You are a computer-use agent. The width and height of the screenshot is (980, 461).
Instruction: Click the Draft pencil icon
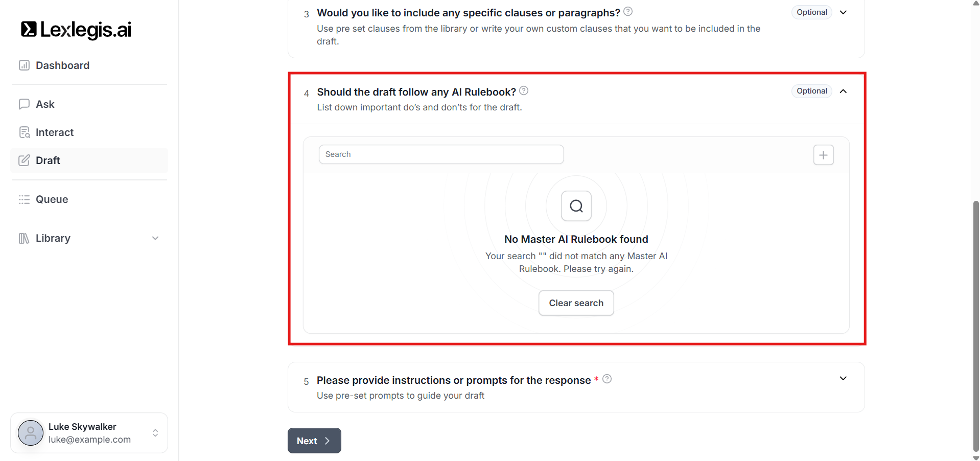pos(24,160)
